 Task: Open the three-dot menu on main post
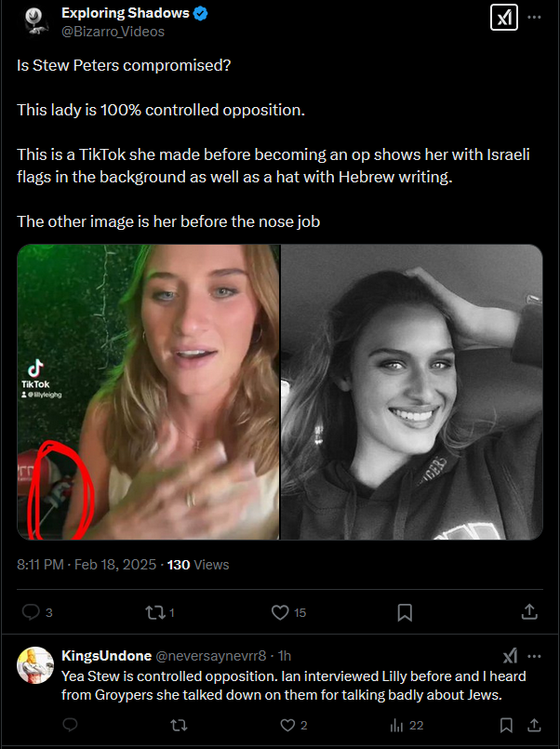pos(534,18)
